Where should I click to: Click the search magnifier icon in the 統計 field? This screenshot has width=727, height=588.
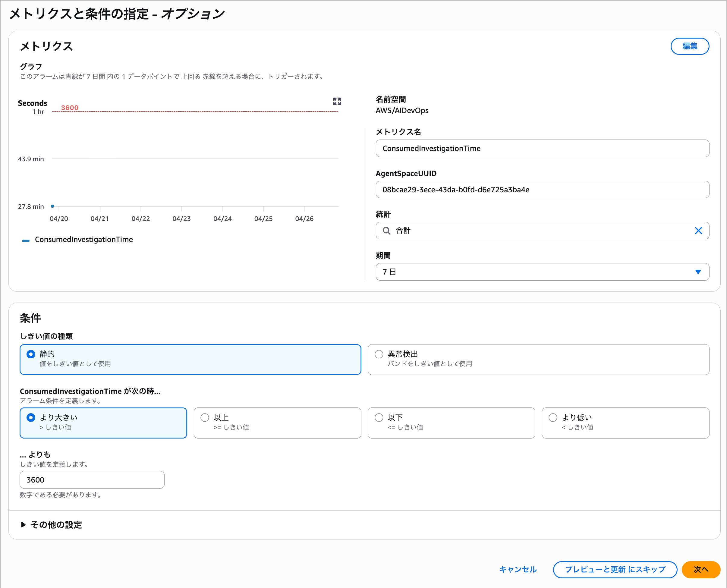tap(386, 231)
